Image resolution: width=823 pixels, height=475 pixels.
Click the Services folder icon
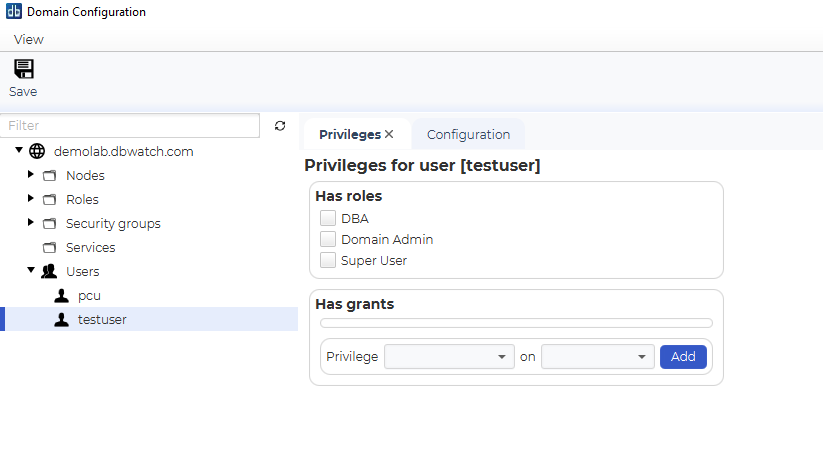click(49, 247)
